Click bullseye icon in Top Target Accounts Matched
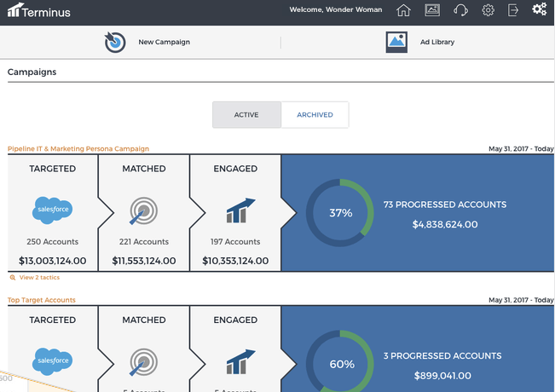555x392 pixels. point(143,362)
